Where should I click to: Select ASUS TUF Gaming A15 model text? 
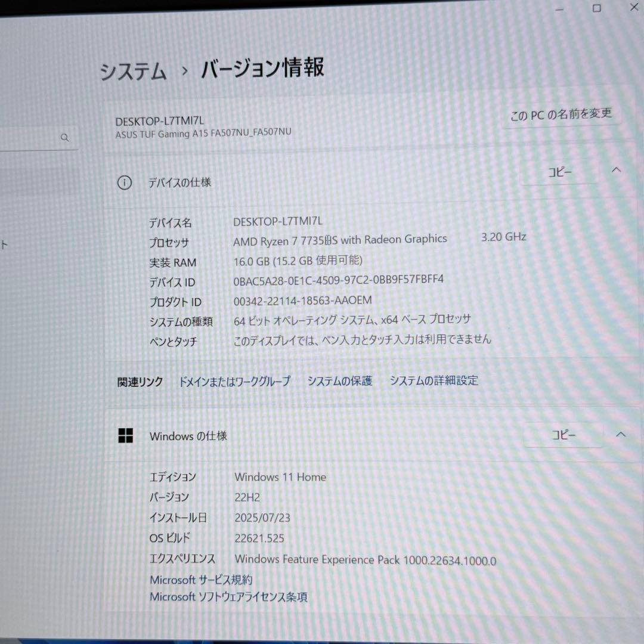(203, 134)
